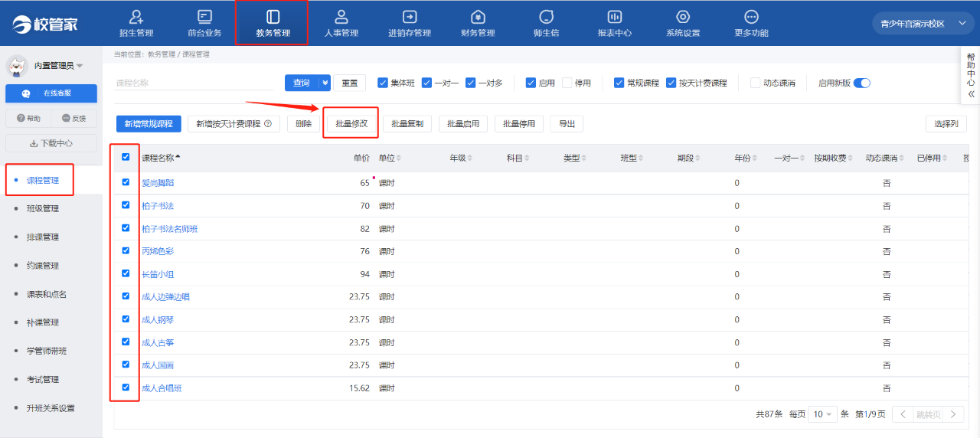
Task: Open the 招生管理 module icon
Action: pyautogui.click(x=136, y=18)
